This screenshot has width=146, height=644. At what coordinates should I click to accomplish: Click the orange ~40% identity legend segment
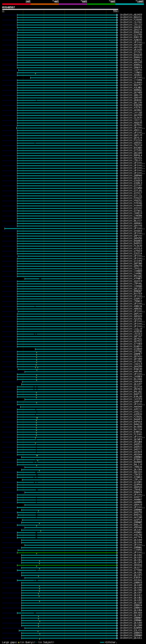pyautogui.click(x=45, y=4)
